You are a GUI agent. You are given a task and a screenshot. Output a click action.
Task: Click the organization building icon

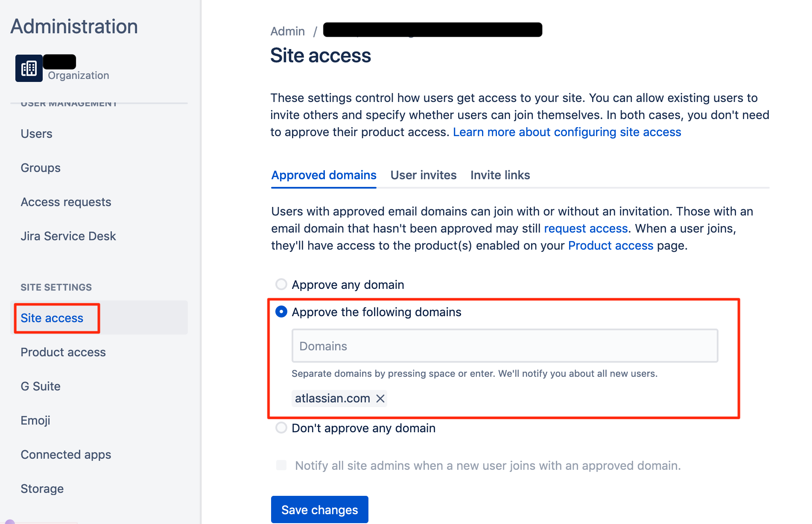(x=29, y=68)
